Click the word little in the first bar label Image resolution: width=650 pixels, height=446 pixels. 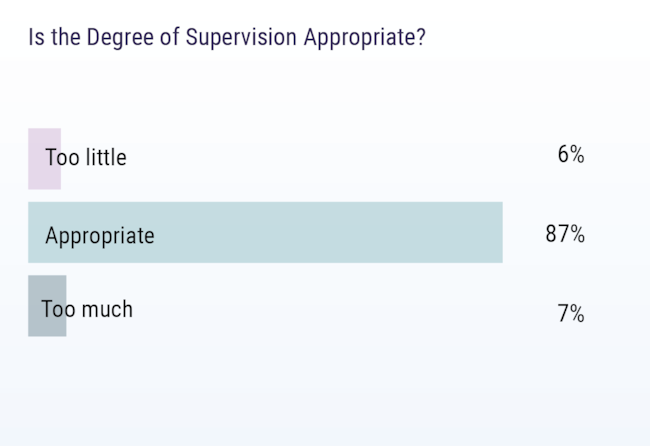[105, 157]
